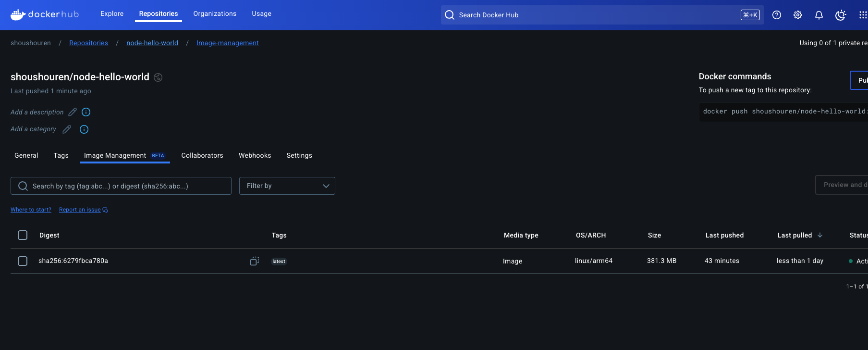The width and height of the screenshot is (868, 350).
Task: Open the Organizations nav item
Action: coord(215,13)
